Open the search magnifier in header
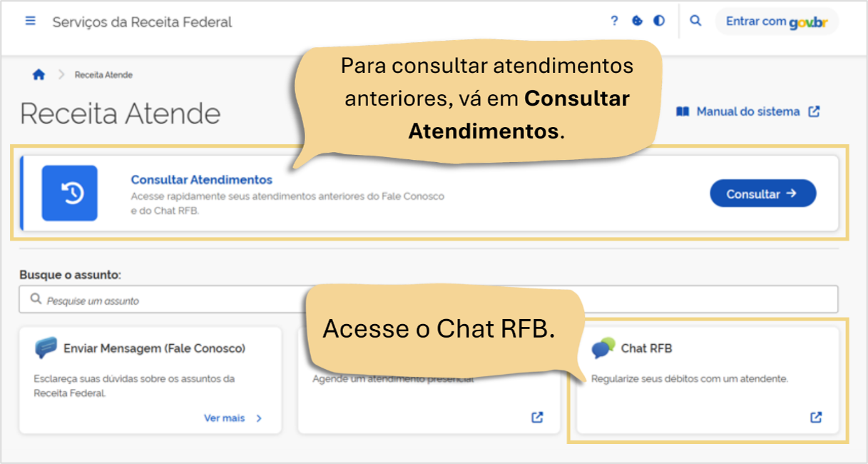This screenshot has width=868, height=464. [695, 21]
